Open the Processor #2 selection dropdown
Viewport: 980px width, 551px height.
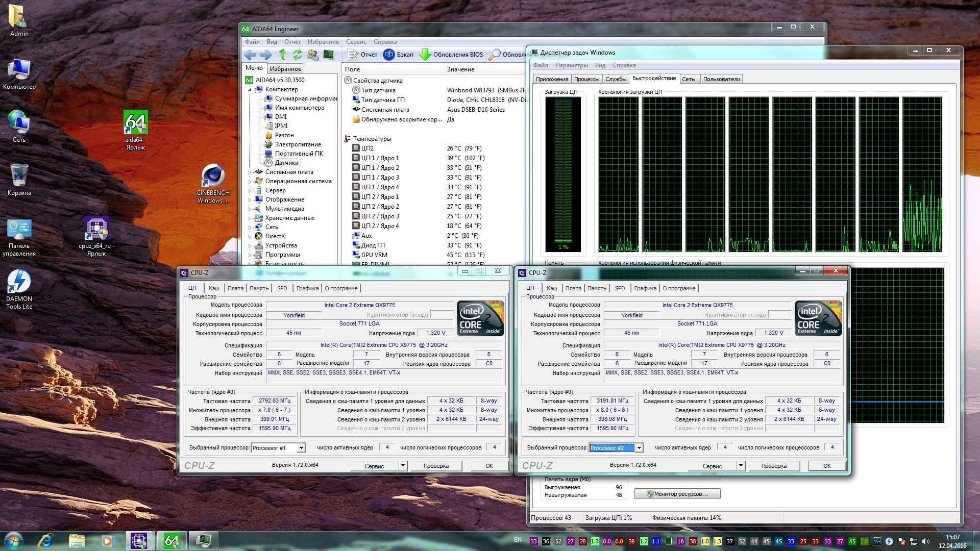639,448
